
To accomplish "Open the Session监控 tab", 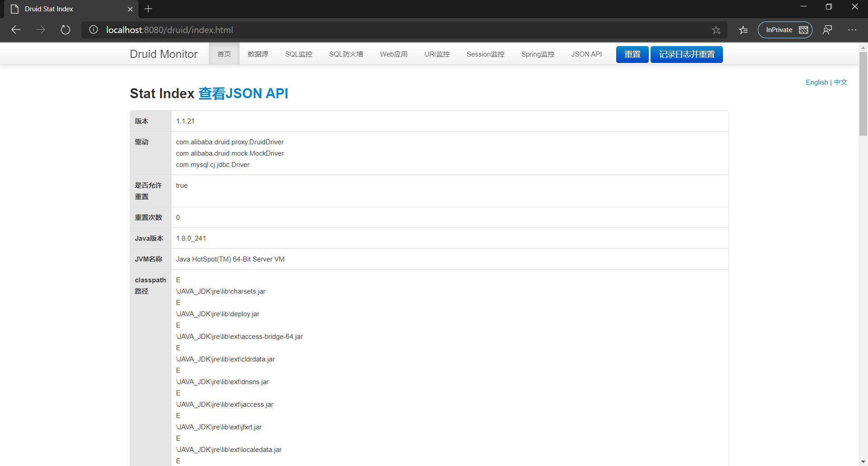I will [x=486, y=54].
